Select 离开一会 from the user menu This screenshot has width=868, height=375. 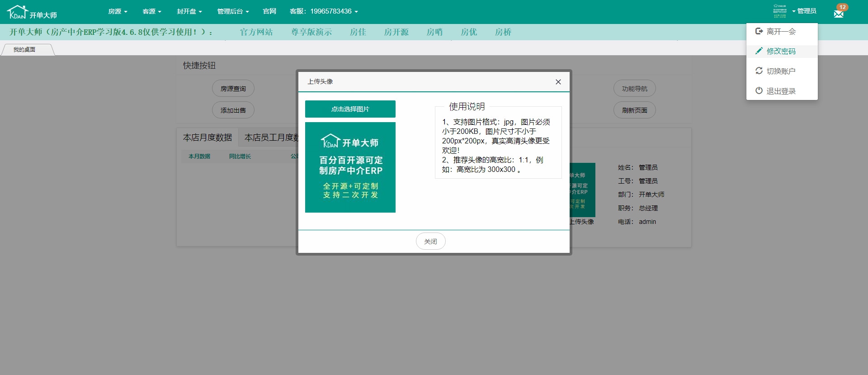(x=781, y=32)
